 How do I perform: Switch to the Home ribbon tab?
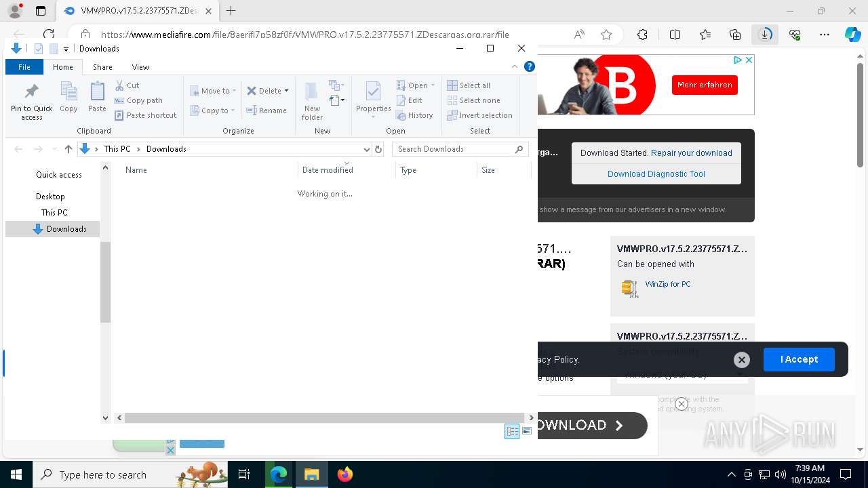[x=63, y=67]
